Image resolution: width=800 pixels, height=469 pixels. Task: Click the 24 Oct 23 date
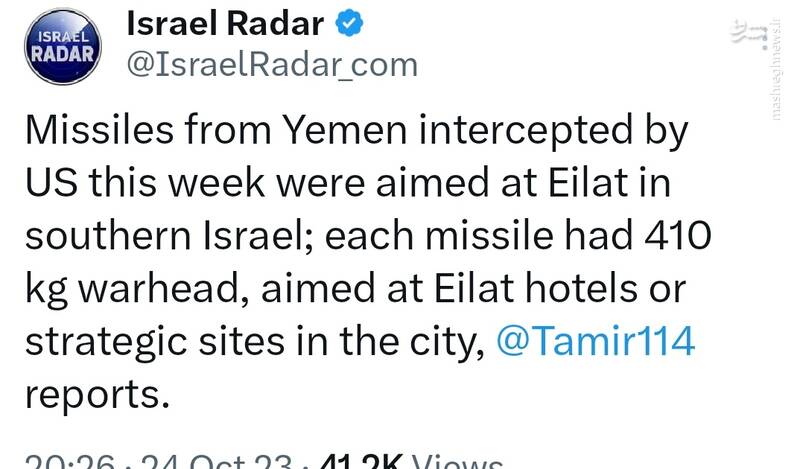pos(217,462)
